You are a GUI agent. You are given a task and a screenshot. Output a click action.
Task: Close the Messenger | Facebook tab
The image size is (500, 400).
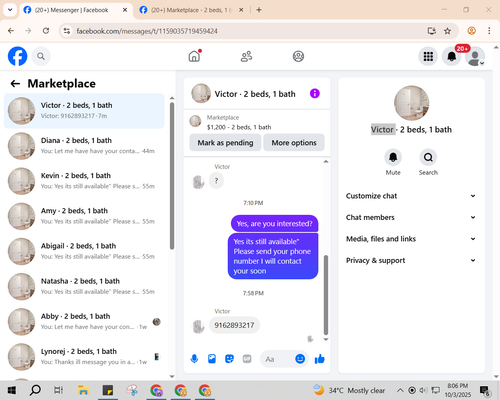(125, 10)
